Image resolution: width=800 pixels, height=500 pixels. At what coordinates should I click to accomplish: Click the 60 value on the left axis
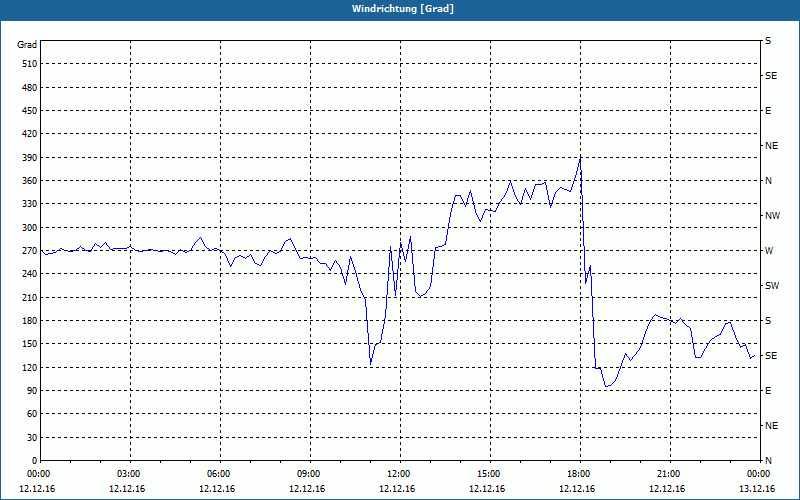point(32,414)
